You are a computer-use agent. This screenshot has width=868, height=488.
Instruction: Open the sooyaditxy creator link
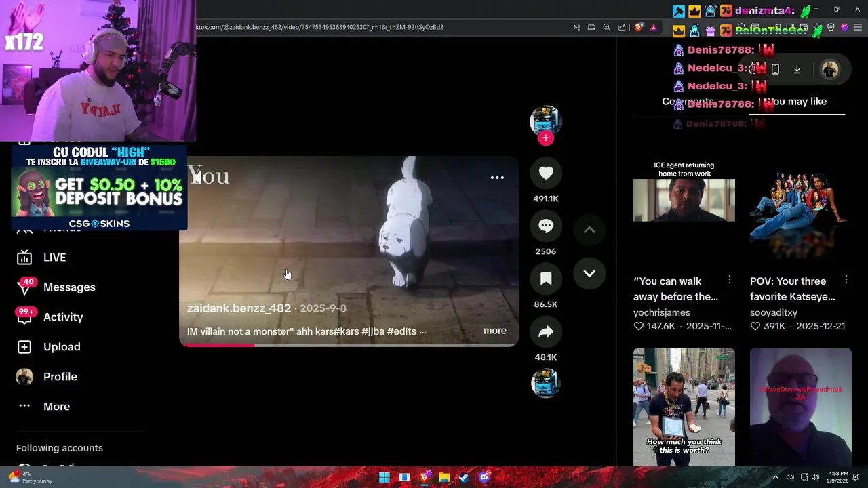coord(774,313)
